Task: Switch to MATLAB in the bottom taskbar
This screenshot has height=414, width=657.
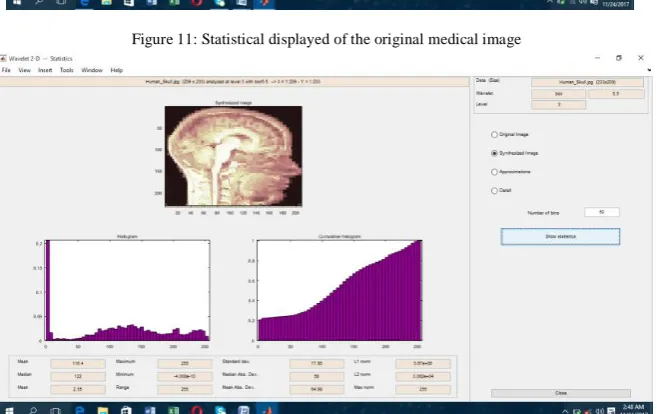Action: pos(267,410)
